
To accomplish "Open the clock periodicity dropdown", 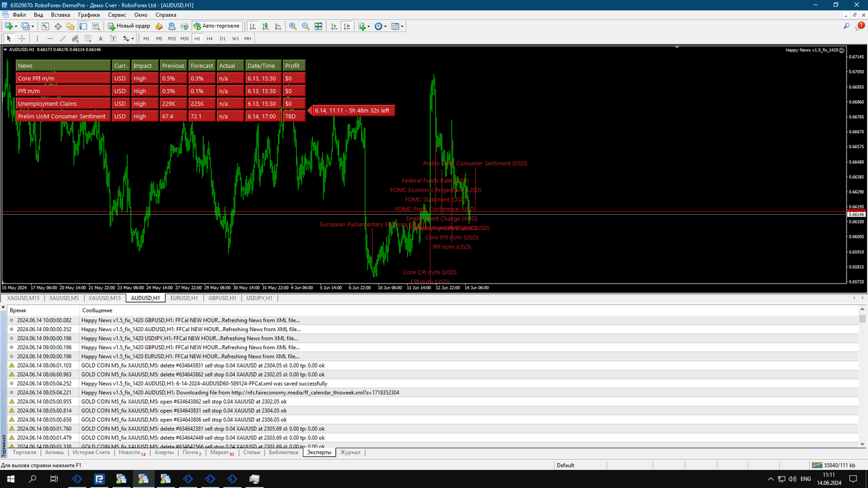I will pyautogui.click(x=381, y=26).
